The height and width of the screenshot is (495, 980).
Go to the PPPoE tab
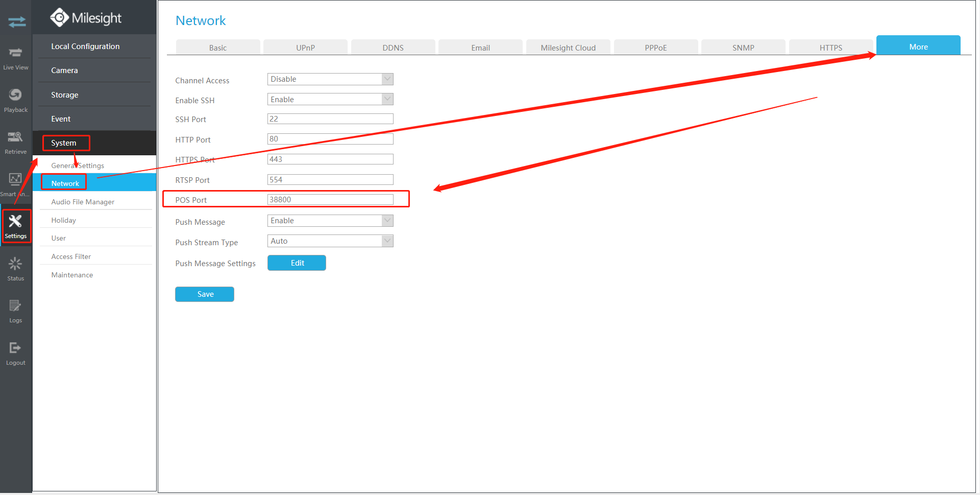coord(656,48)
